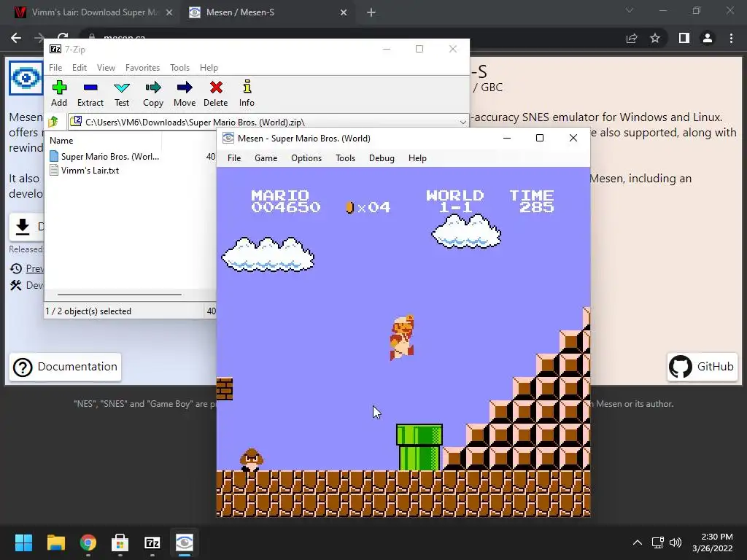Click the browser back arrow
Screen dimensions: 747x560
click(x=16, y=38)
